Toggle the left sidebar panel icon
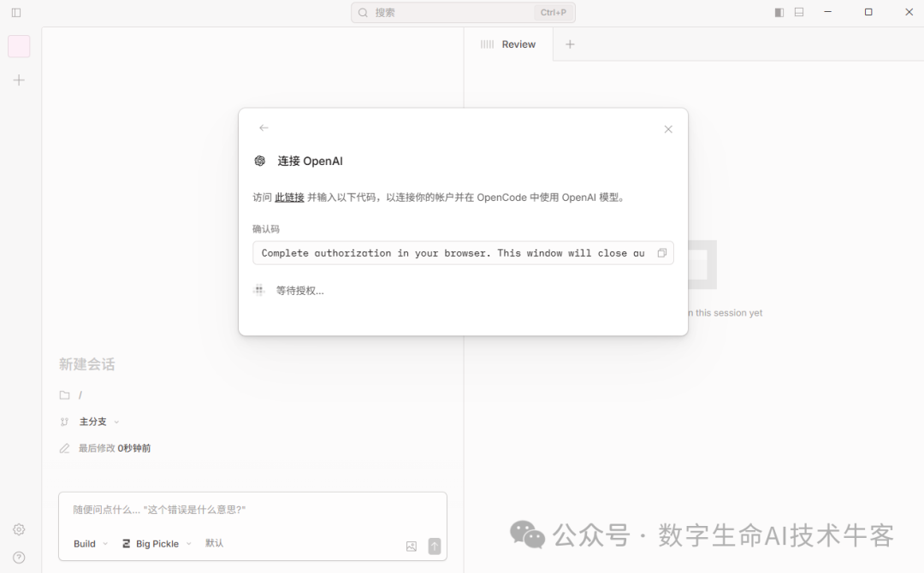The height and width of the screenshot is (573, 924). [x=16, y=12]
